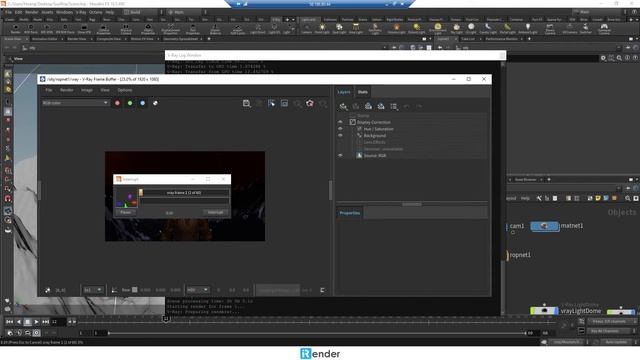Select the matnet1 node
This screenshot has width=640, height=360.
544,226
